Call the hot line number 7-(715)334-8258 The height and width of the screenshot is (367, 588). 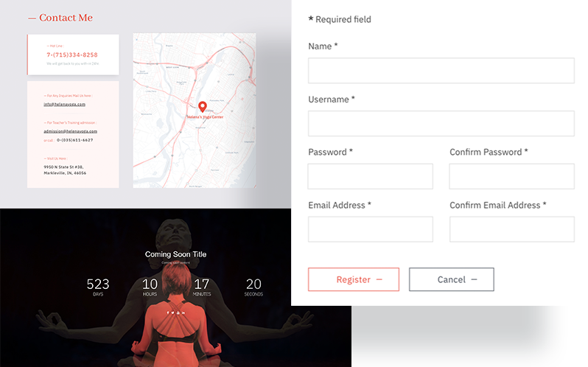(72, 55)
